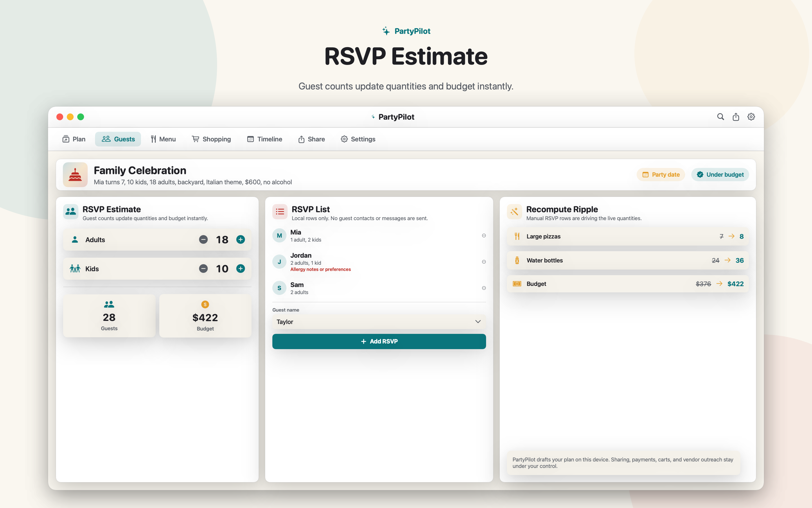Open the Menu tab
The image size is (812, 508).
[x=163, y=139]
